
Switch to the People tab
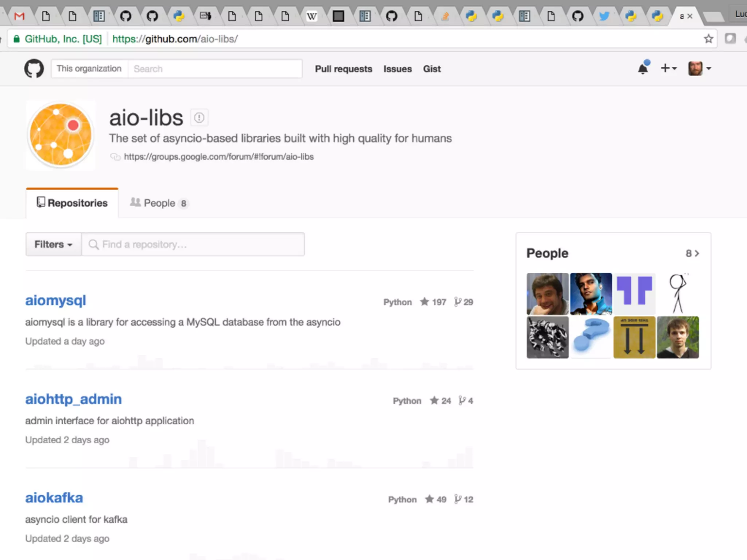pos(159,203)
